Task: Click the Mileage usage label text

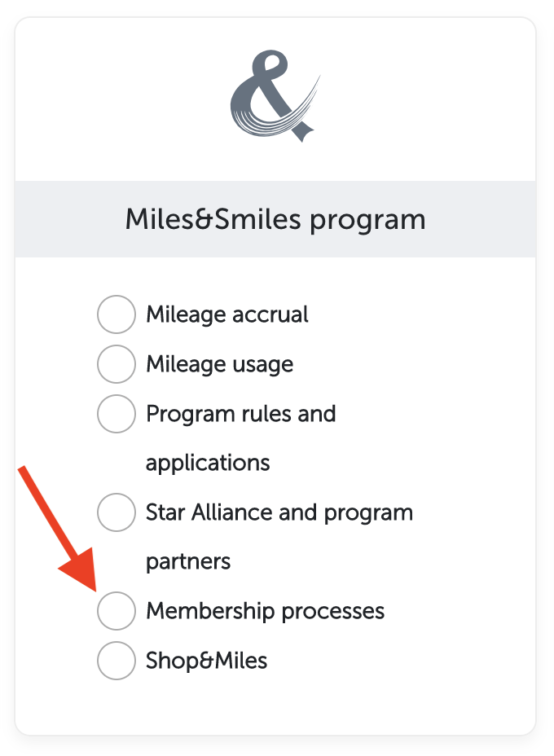Action: point(218,364)
